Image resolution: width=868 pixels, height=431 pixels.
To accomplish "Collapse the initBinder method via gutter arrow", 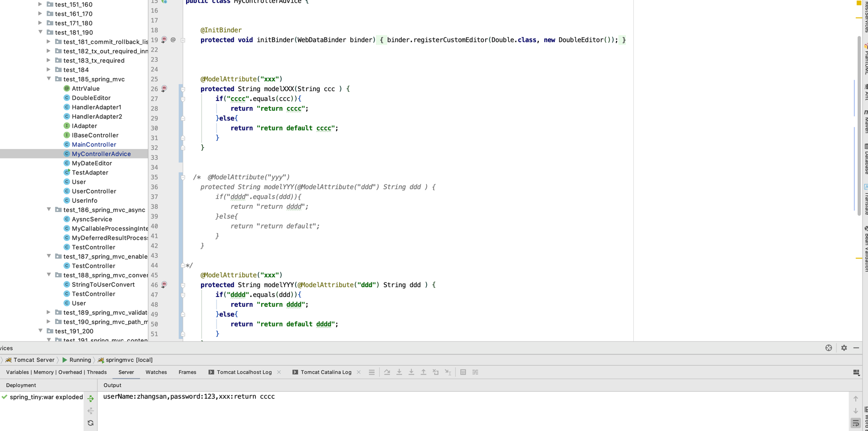I will tap(182, 40).
